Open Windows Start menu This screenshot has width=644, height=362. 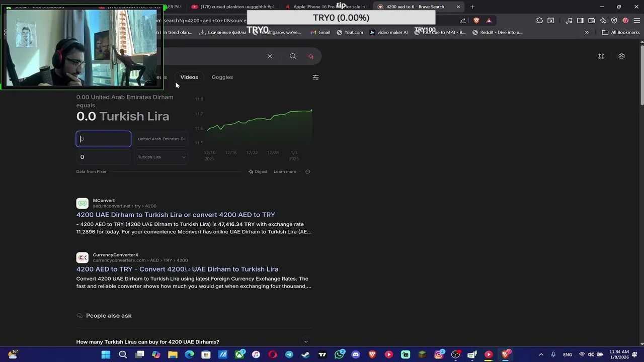[x=106, y=354]
